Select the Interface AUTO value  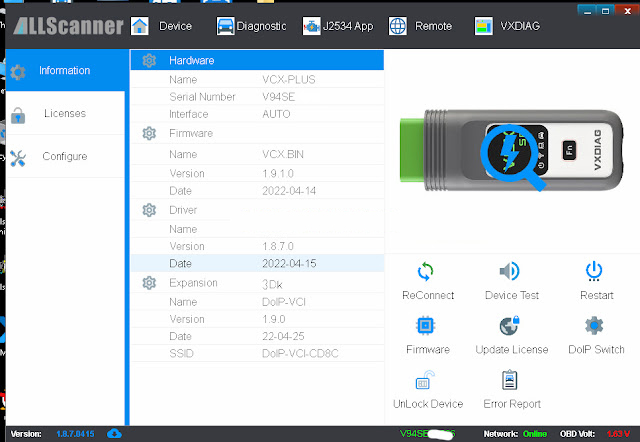click(276, 114)
